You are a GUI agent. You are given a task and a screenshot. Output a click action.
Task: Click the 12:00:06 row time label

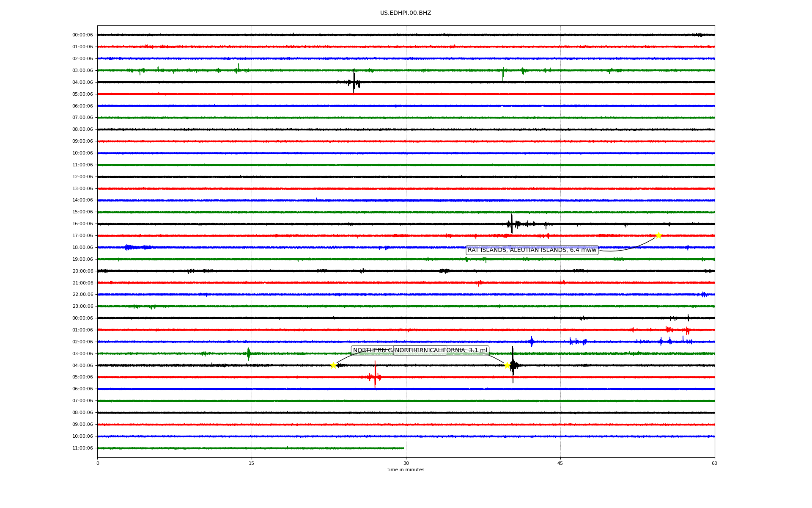[x=82, y=177]
